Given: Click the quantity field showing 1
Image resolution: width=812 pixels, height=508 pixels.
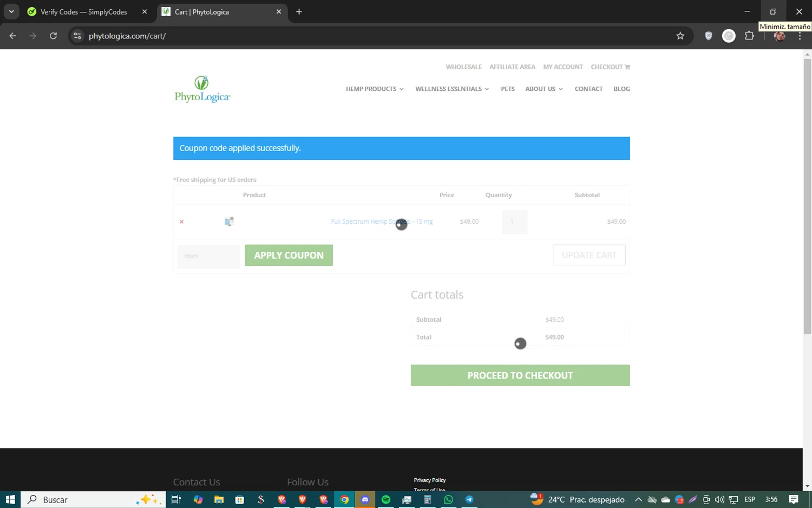Looking at the screenshot, I should coord(514,222).
